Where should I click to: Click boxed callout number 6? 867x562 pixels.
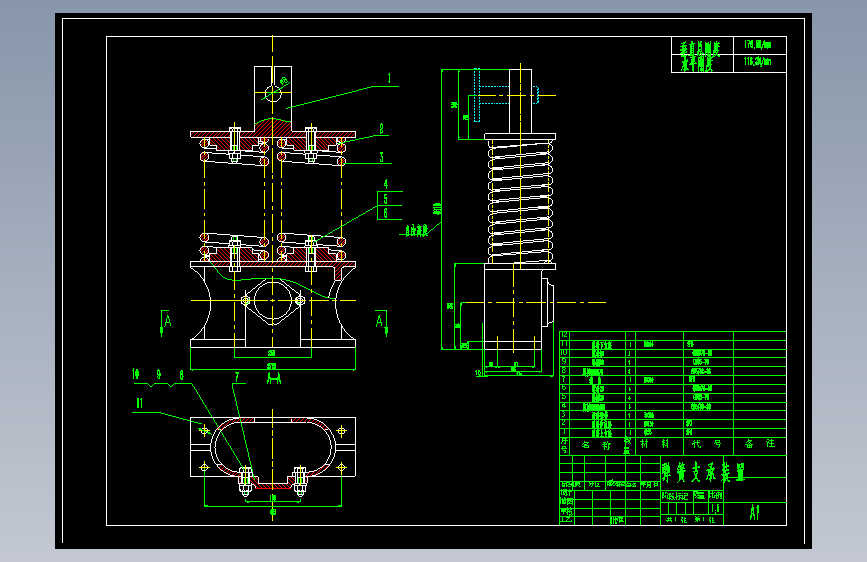(386, 213)
